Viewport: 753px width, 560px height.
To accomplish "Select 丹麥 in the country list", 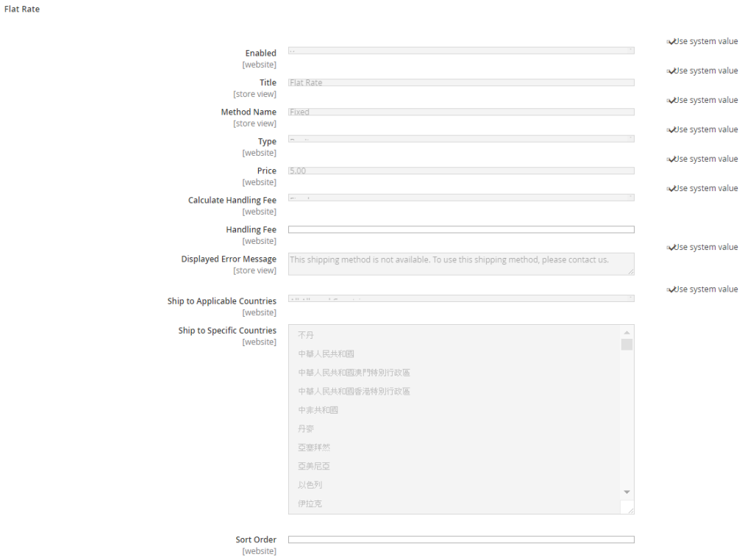I will tap(306, 429).
